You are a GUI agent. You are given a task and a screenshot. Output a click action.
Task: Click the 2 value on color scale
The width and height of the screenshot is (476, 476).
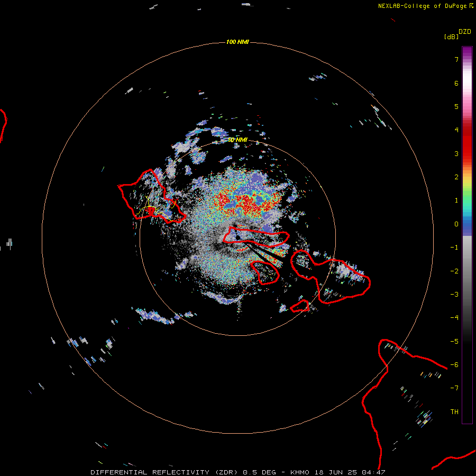456,177
